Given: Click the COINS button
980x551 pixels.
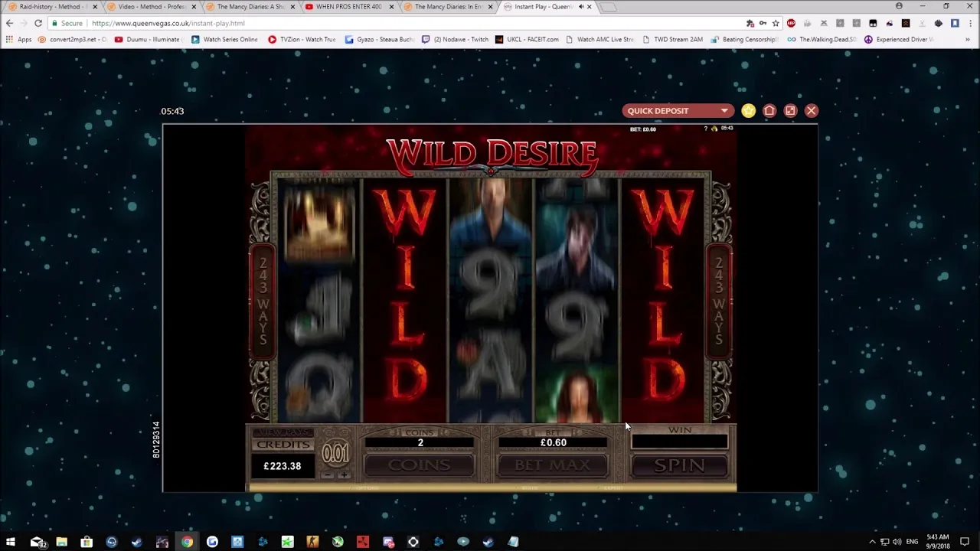Looking at the screenshot, I should coord(419,465).
